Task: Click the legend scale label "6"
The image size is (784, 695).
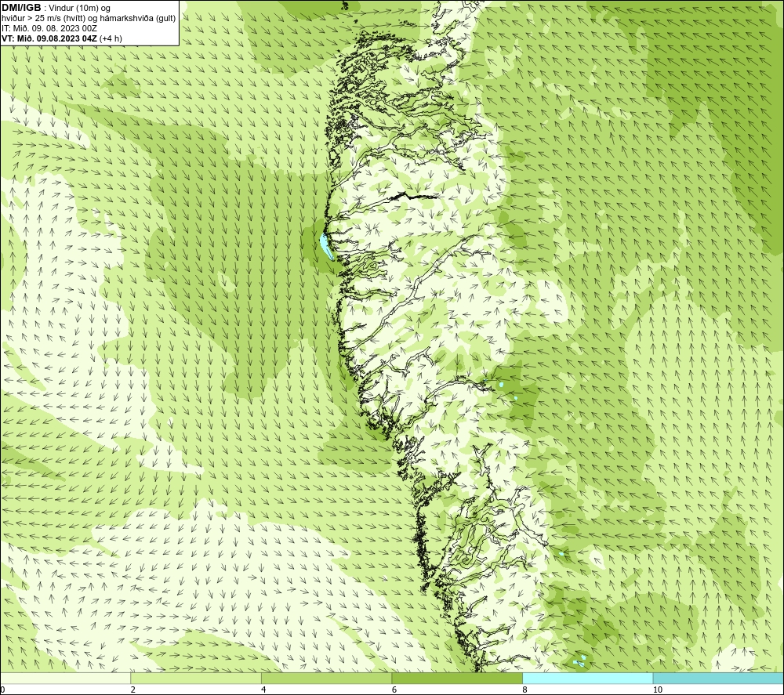Action: (x=394, y=690)
